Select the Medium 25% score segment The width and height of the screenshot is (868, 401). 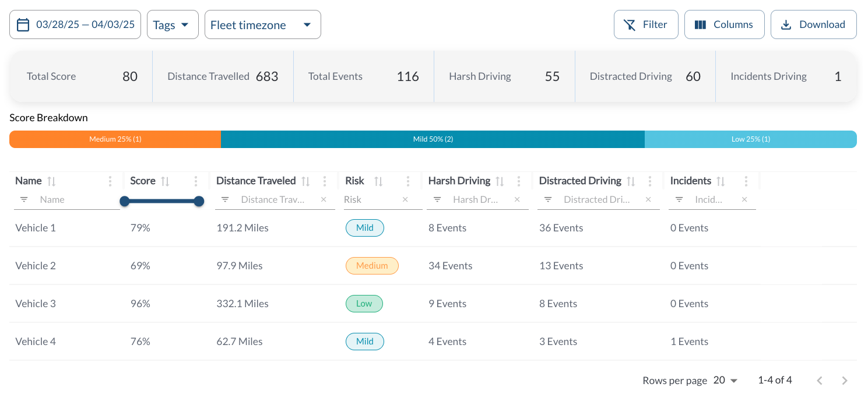pyautogui.click(x=115, y=139)
